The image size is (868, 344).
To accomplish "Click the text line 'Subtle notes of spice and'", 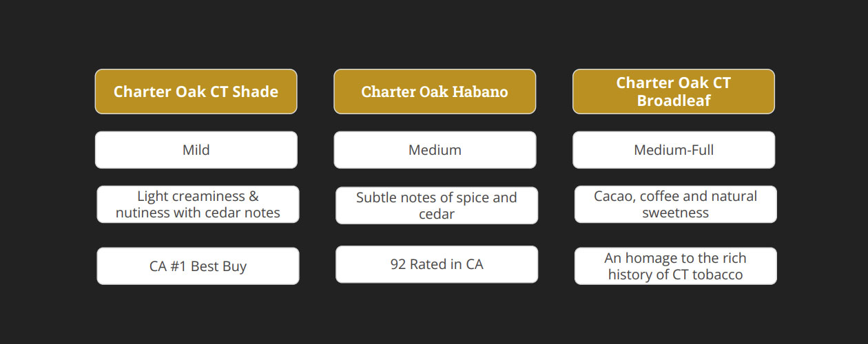I will 437,197.
